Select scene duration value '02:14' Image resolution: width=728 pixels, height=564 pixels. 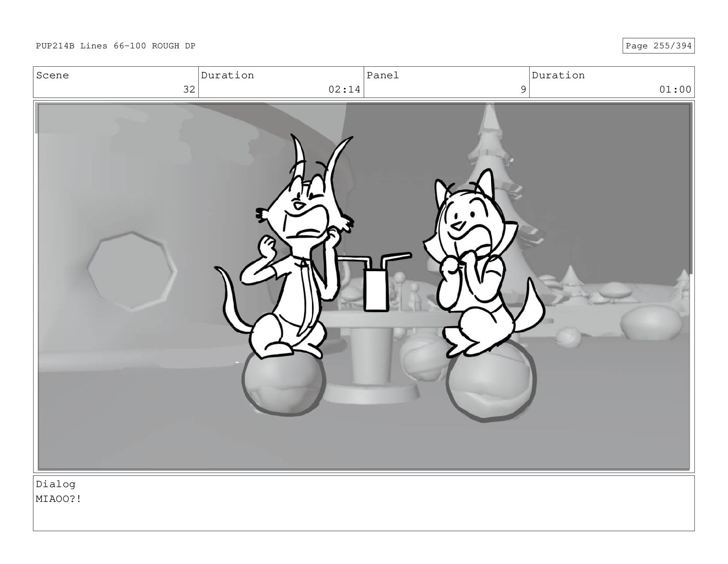[x=344, y=89]
